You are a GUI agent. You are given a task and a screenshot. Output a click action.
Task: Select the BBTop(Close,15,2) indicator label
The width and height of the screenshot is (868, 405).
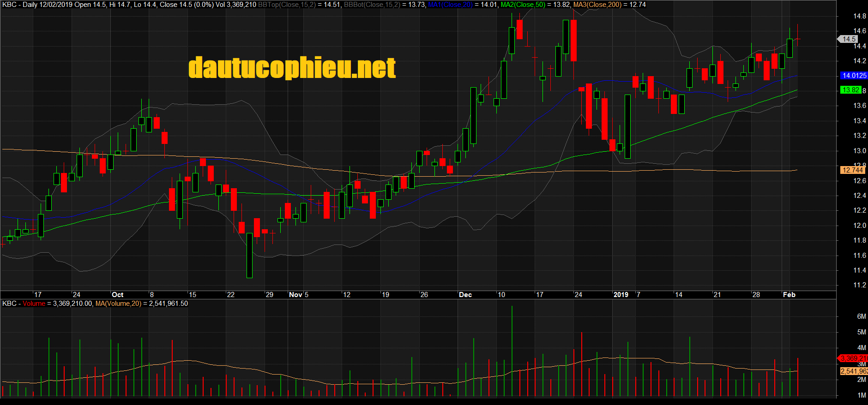point(286,5)
